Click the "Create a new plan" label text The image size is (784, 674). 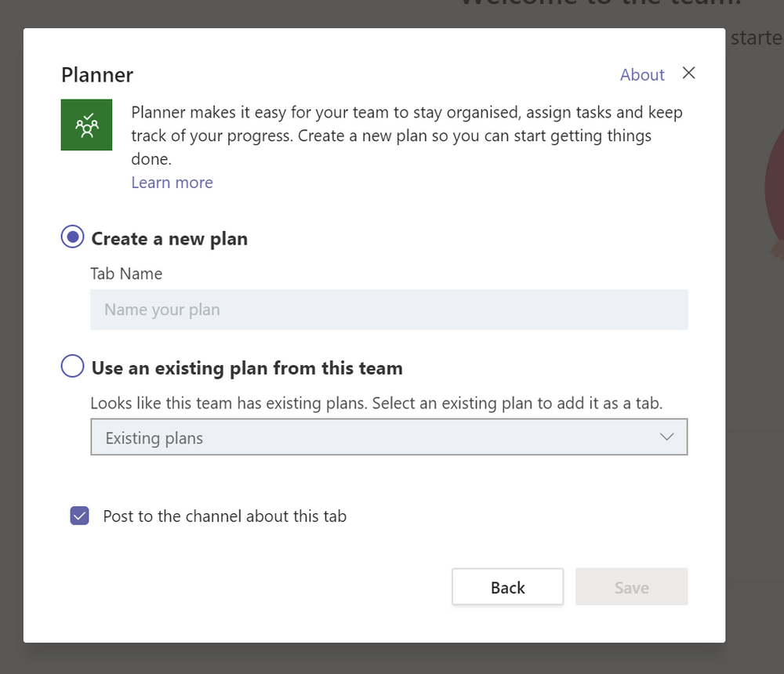[169, 239]
